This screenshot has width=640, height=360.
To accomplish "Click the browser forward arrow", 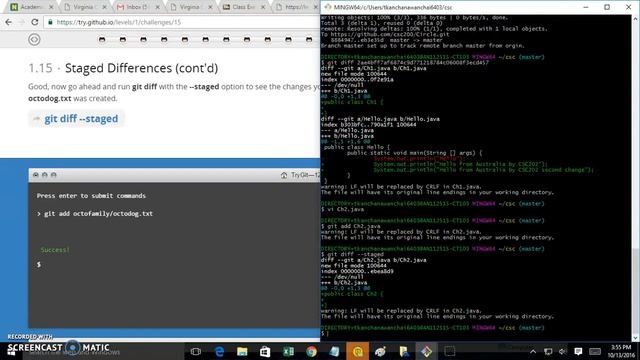I will 21,22.
